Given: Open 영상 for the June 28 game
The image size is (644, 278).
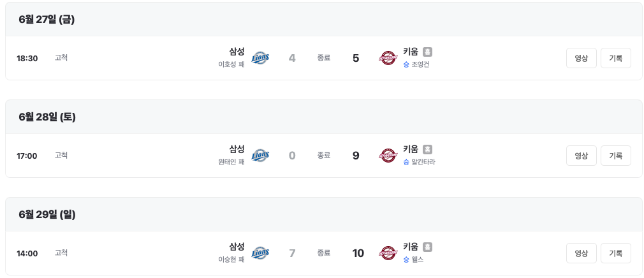Looking at the screenshot, I should [581, 156].
